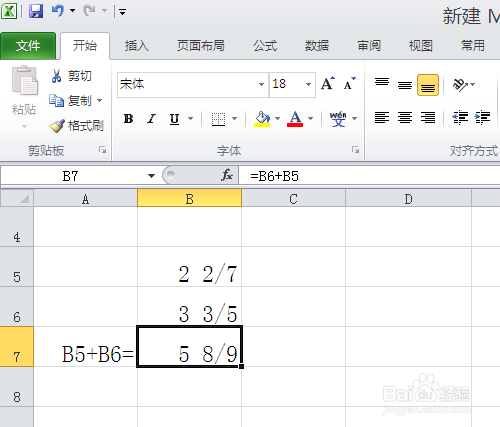Image resolution: width=500 pixels, height=427 pixels.
Task: Decrease indent icon
Action: point(460,117)
